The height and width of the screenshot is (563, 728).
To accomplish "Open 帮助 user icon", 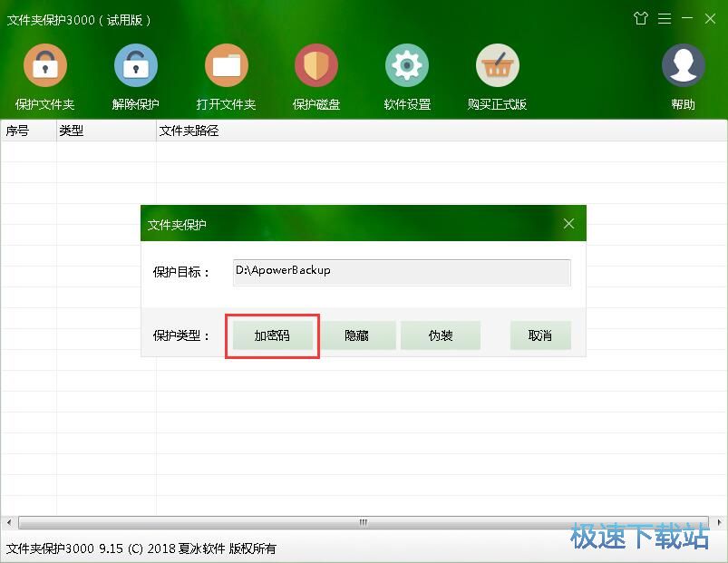I will pos(683,65).
